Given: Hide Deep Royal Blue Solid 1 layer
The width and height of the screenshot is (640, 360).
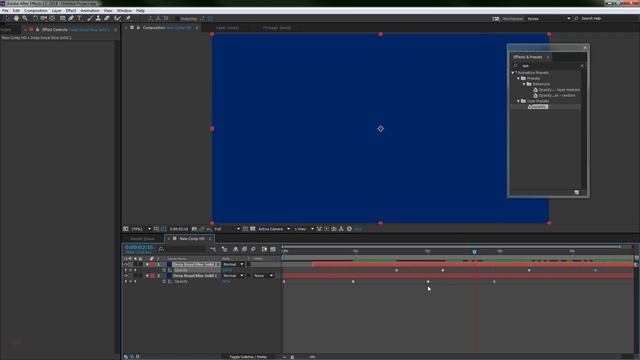Looking at the screenshot, I should (126, 276).
